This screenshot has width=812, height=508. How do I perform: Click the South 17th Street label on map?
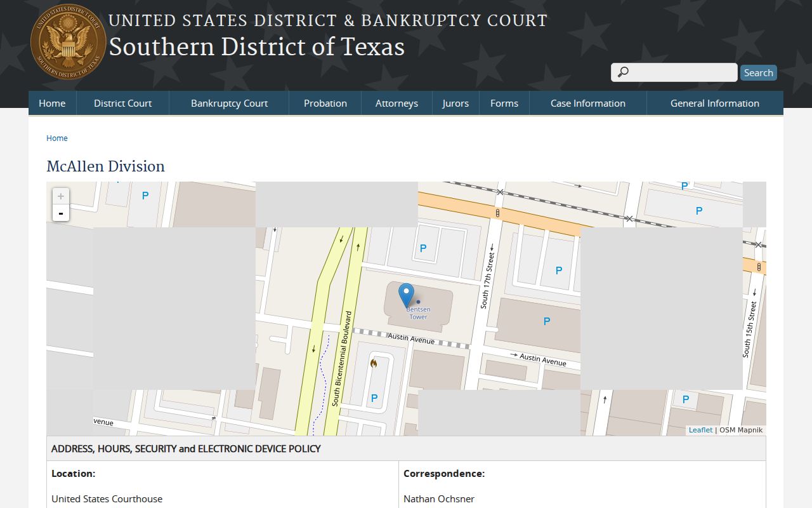click(487, 280)
